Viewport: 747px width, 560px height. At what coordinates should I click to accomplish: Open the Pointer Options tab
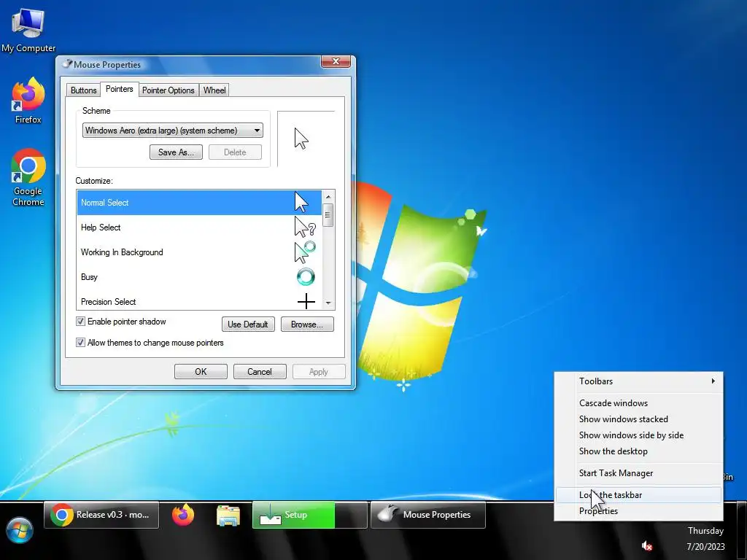pyautogui.click(x=169, y=90)
